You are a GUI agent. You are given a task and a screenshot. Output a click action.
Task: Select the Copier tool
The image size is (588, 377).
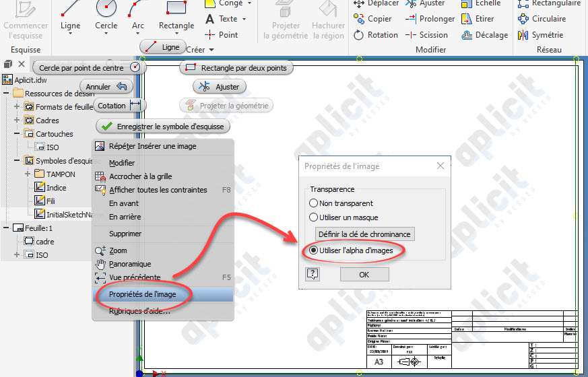(373, 19)
